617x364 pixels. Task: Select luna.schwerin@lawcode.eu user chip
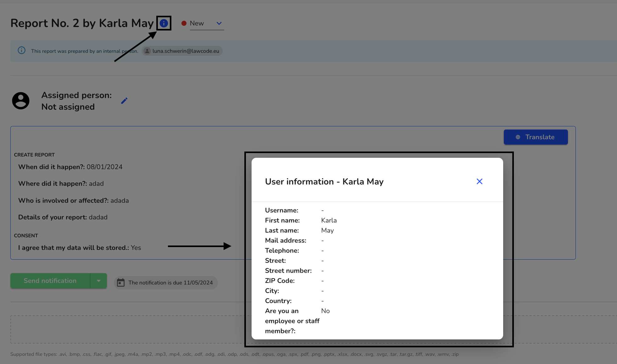click(182, 51)
